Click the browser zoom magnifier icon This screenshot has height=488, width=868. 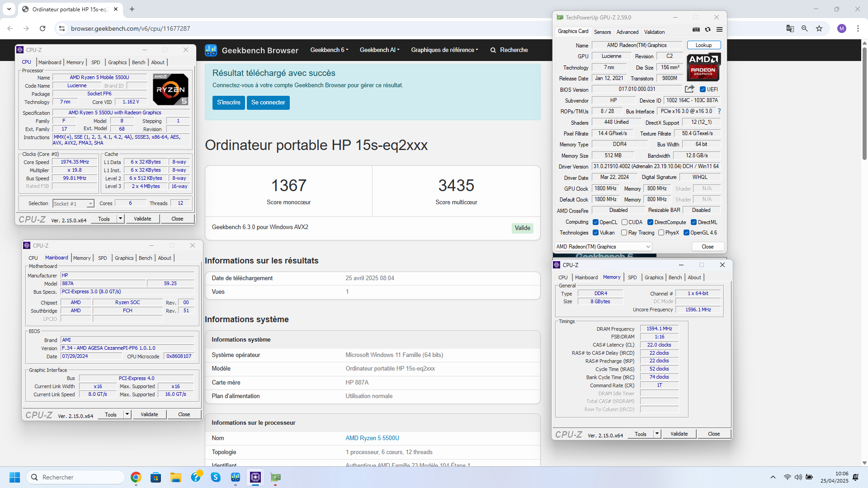805,28
